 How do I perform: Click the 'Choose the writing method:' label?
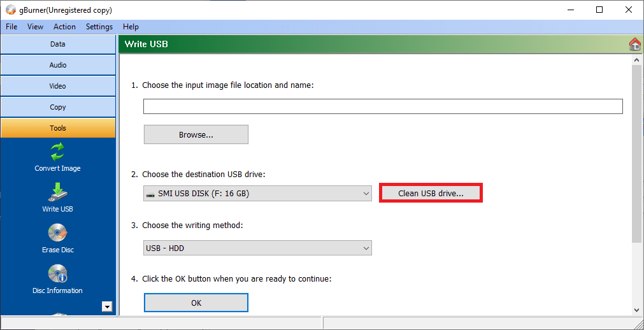(x=193, y=226)
